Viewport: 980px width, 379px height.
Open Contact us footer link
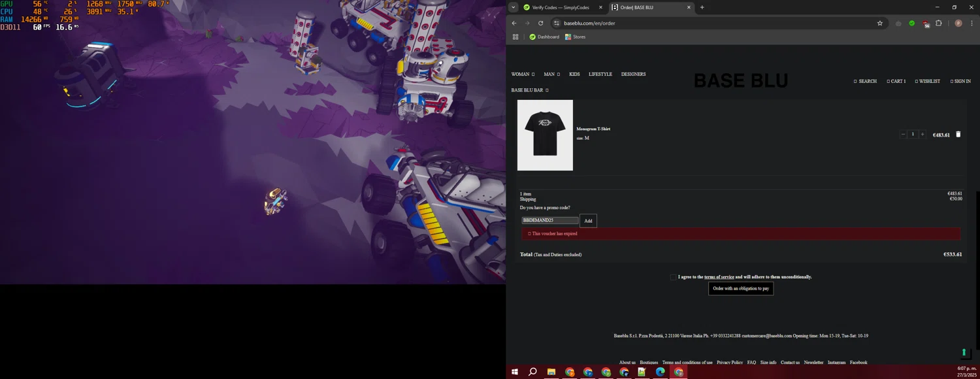pyautogui.click(x=790, y=363)
